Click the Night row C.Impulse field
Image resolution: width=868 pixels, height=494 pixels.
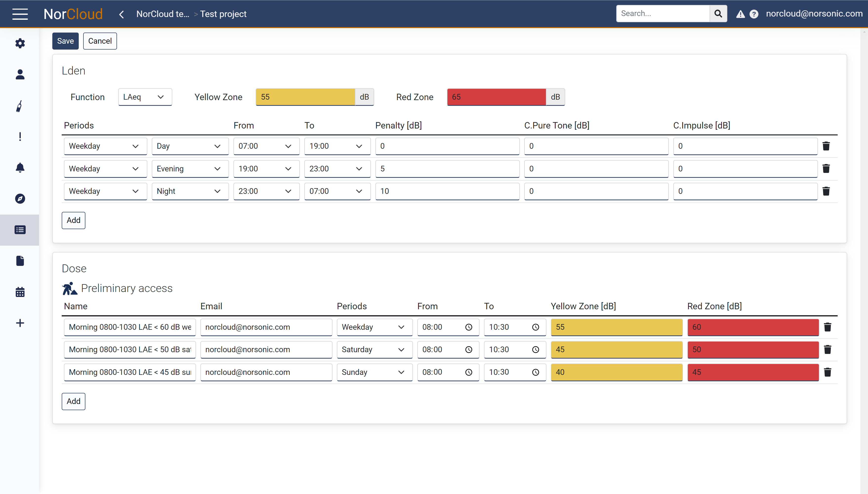tap(745, 191)
